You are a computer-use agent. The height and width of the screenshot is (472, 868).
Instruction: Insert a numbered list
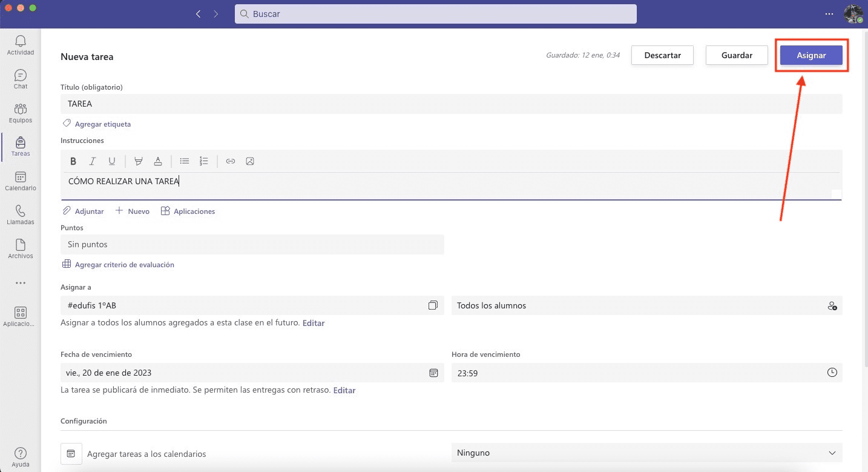[204, 161]
